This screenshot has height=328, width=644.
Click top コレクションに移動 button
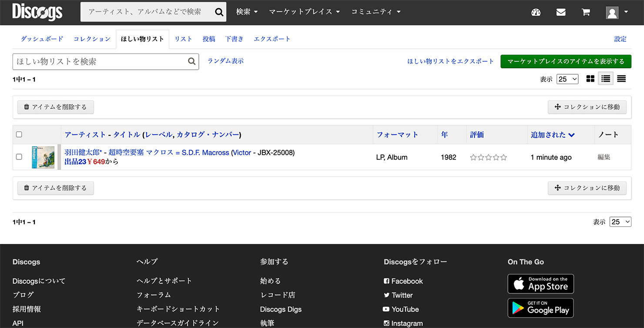[587, 107]
